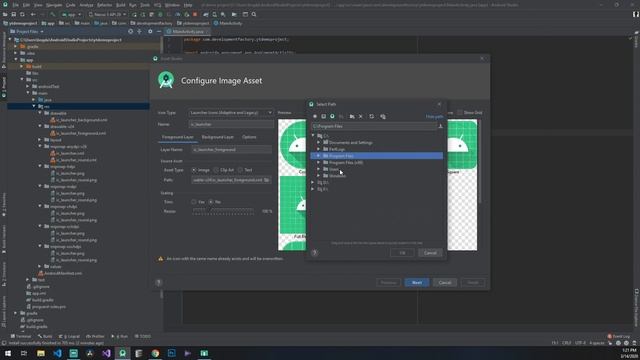Click the red Stop icon in toolbar

pos(195,14)
